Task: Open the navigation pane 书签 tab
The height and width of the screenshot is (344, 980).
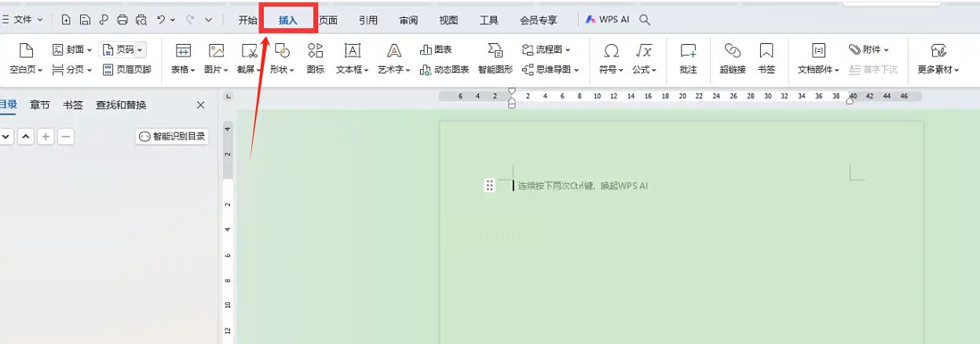Action: (x=73, y=104)
